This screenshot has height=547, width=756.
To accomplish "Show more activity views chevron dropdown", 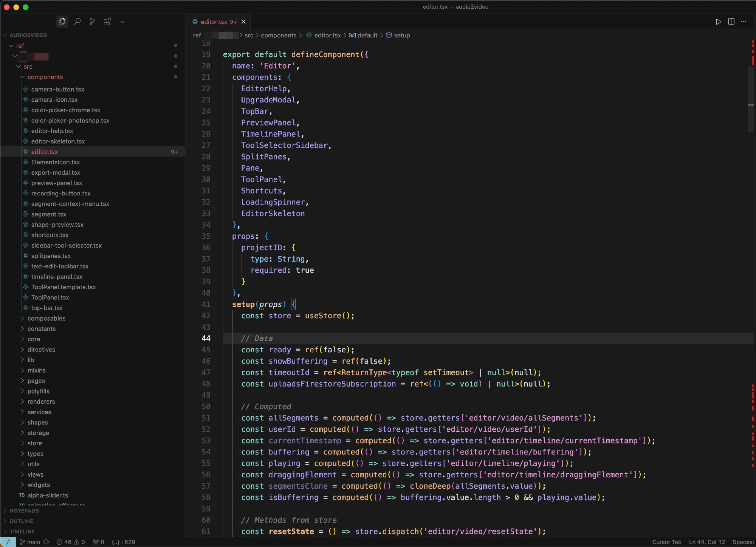I will point(122,22).
